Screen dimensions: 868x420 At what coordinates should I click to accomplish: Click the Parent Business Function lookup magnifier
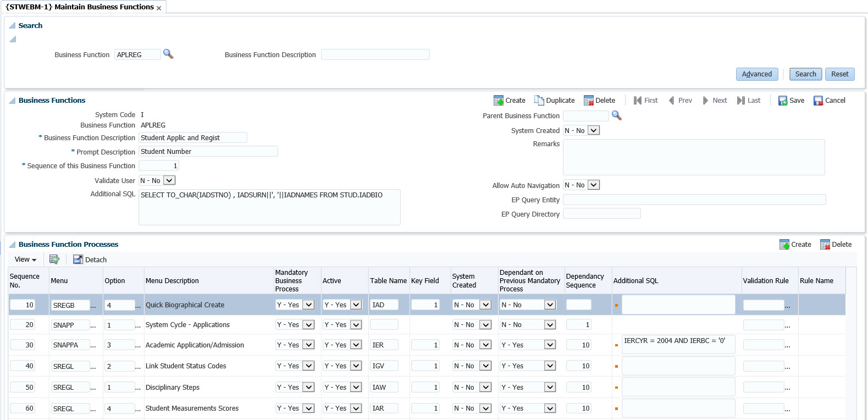[x=616, y=115]
